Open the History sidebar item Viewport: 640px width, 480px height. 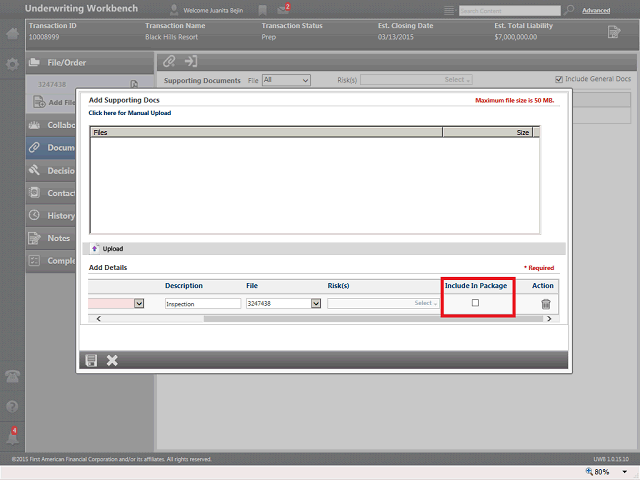[x=51, y=216]
